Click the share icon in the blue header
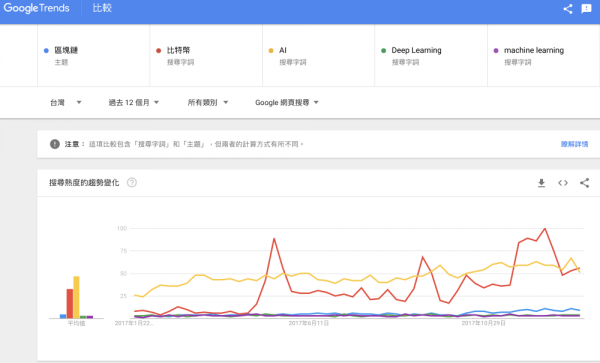This screenshot has width=600, height=363. (x=568, y=9)
